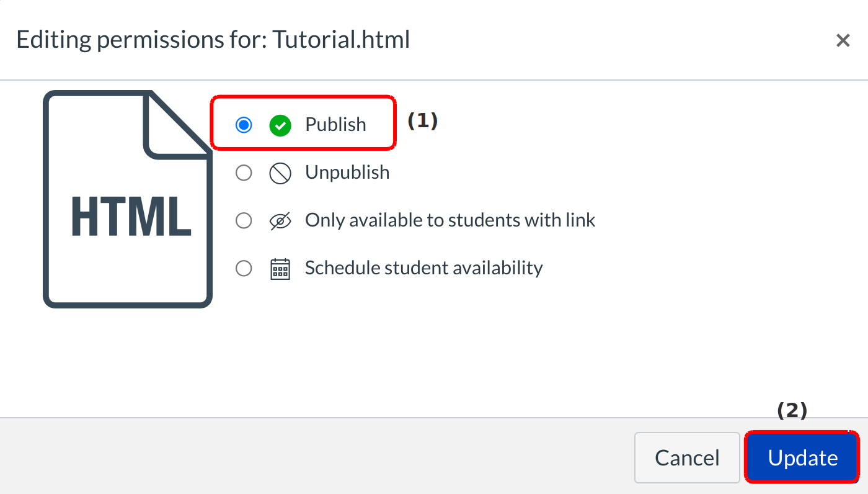
Task: Select the Publish radio button
Action: click(x=244, y=125)
